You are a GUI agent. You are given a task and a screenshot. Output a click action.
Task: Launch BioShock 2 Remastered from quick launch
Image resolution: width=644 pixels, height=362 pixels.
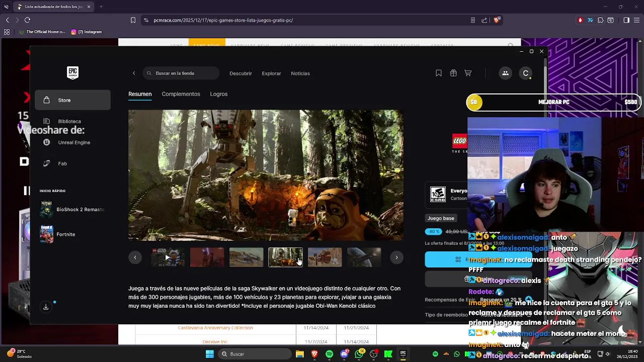(73, 209)
